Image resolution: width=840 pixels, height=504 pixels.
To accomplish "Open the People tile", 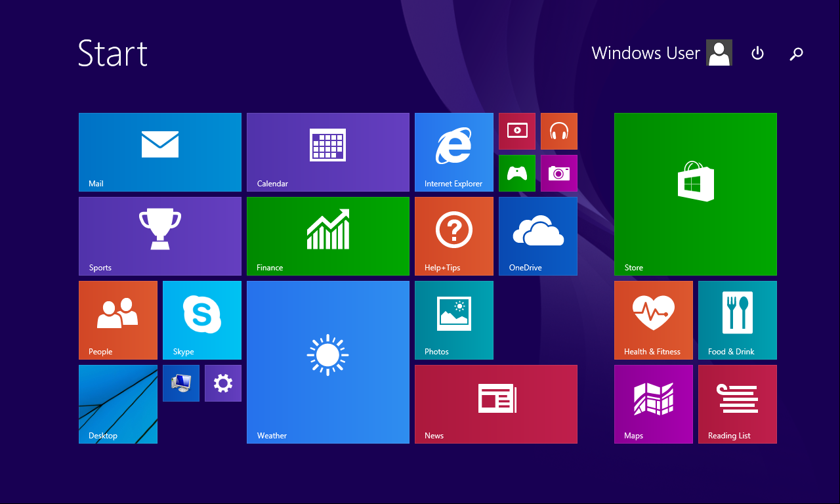I will 118,320.
